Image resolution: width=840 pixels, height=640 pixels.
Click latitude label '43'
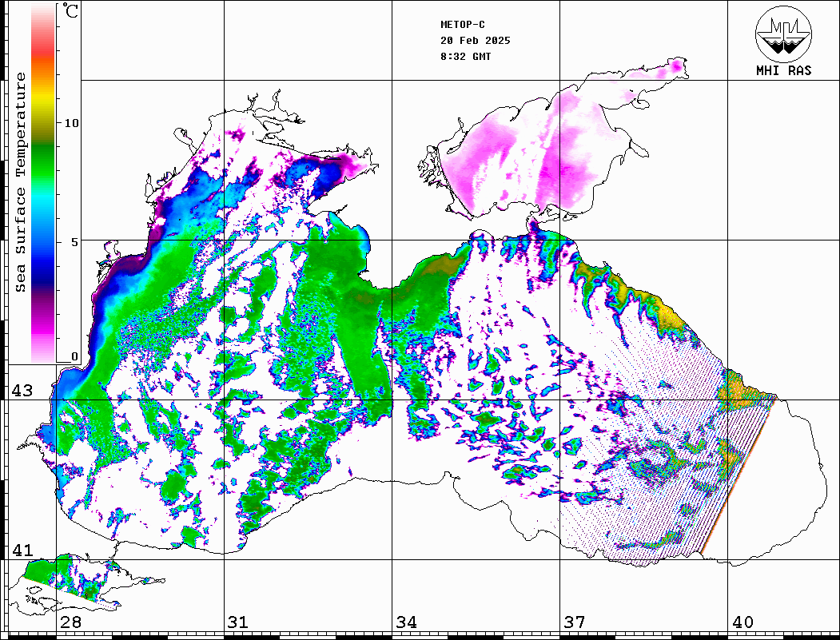(22, 391)
